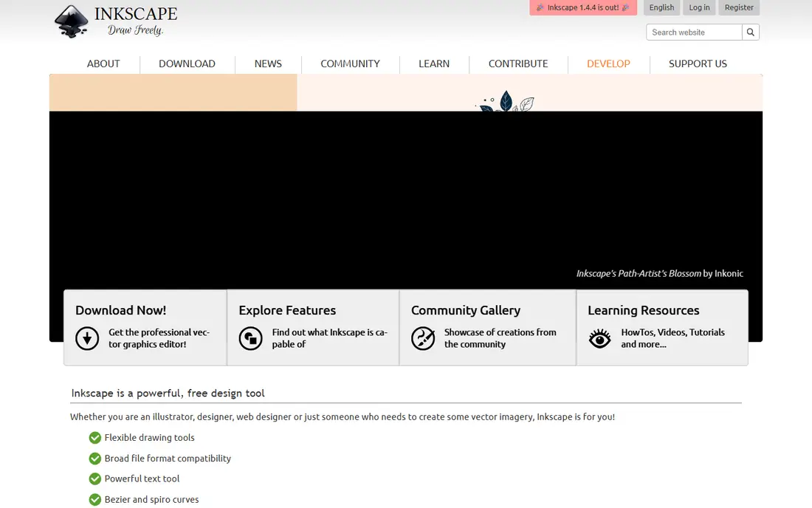
Task: Open the DEVELOP menu
Action: pyautogui.click(x=608, y=63)
